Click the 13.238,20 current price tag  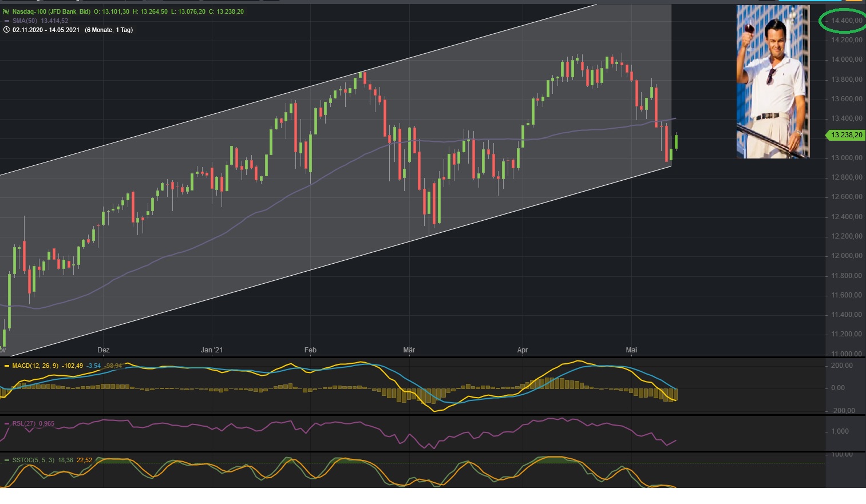click(845, 136)
